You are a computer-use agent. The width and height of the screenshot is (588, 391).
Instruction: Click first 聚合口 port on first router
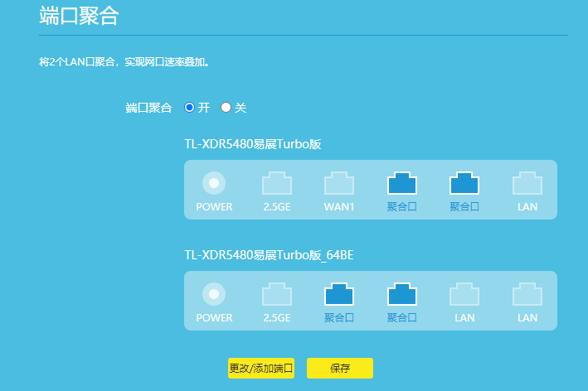(x=402, y=183)
